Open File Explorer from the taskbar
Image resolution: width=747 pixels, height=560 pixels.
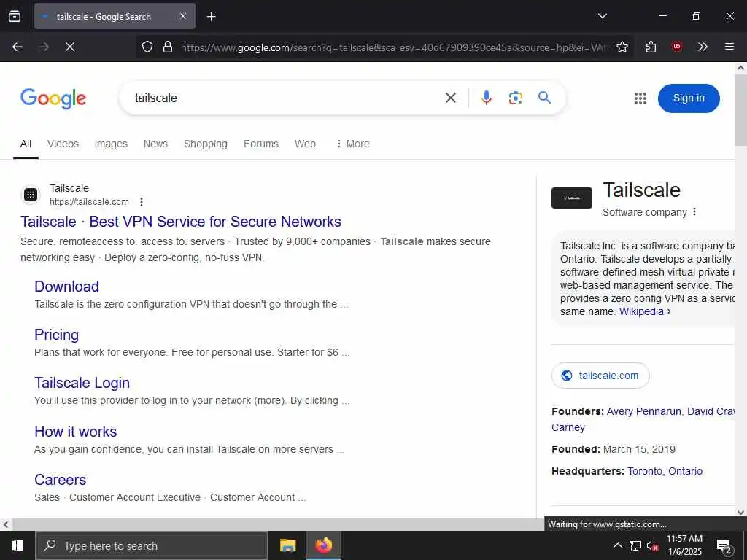pyautogui.click(x=287, y=545)
